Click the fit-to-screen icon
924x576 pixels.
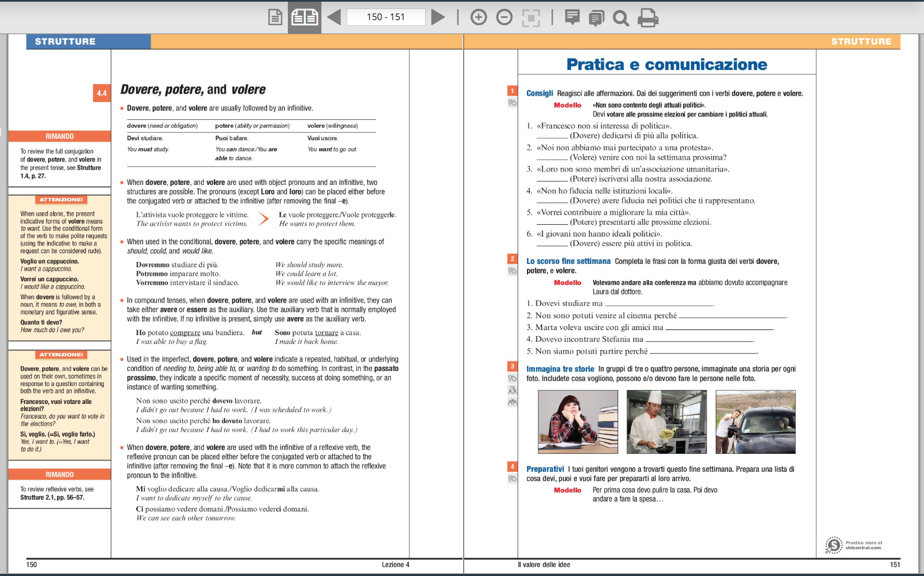530,18
